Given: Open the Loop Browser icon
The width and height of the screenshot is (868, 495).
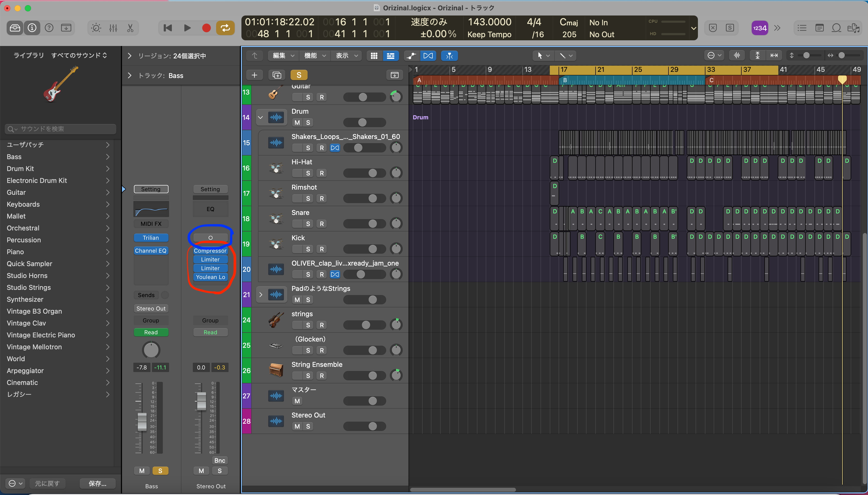Looking at the screenshot, I should tap(836, 28).
